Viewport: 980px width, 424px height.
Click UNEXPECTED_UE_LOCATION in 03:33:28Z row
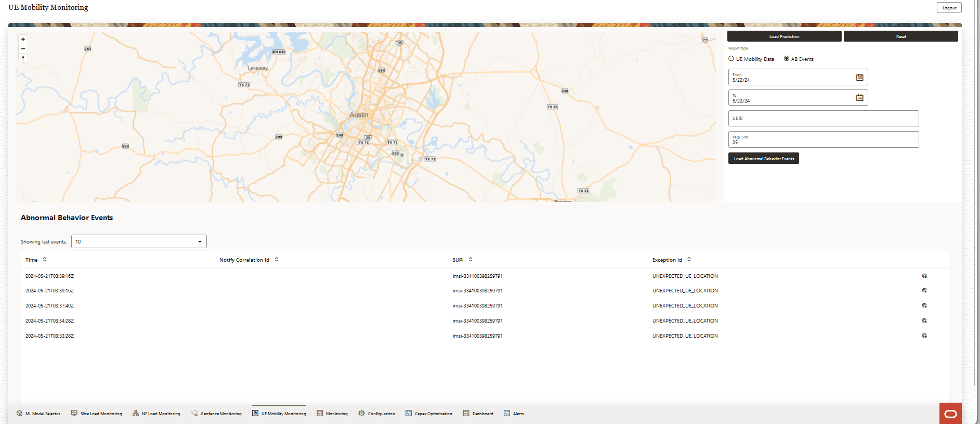pos(685,336)
